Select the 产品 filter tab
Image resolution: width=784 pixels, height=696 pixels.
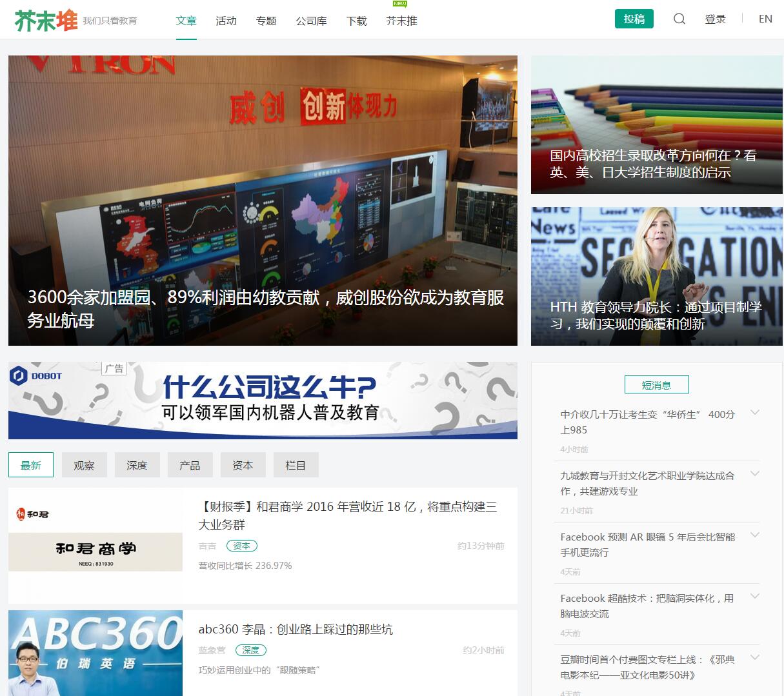click(190, 465)
